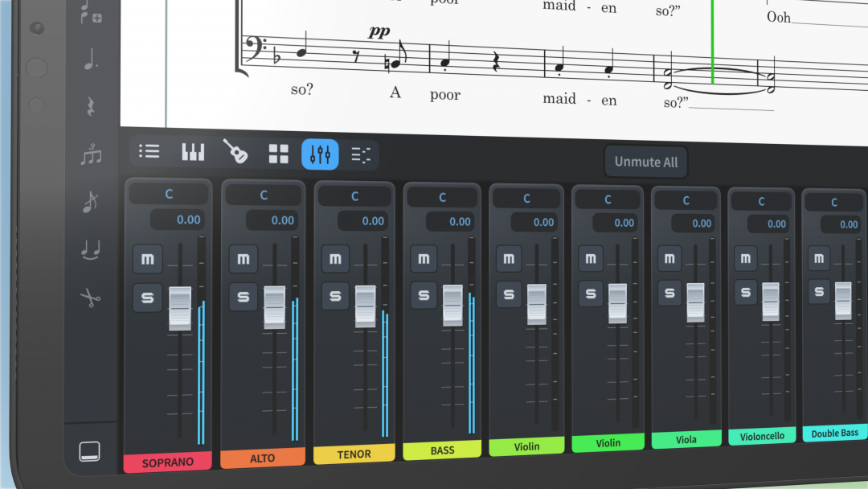Solo the ALTO channel
This screenshot has height=489, width=868.
[244, 297]
